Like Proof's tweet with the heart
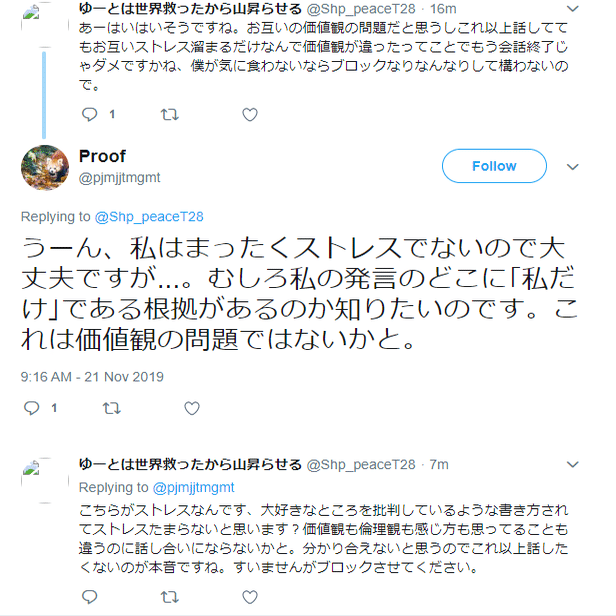The height and width of the screenshot is (616, 616). 192,408
